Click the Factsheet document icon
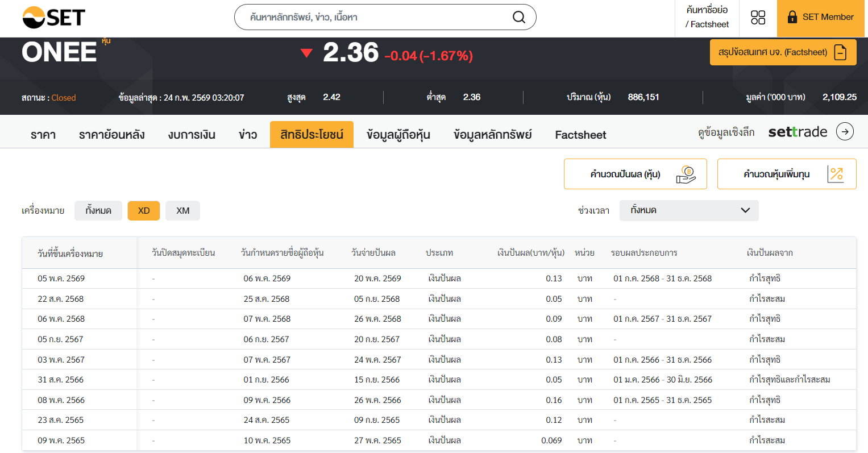868x453 pixels. [840, 52]
